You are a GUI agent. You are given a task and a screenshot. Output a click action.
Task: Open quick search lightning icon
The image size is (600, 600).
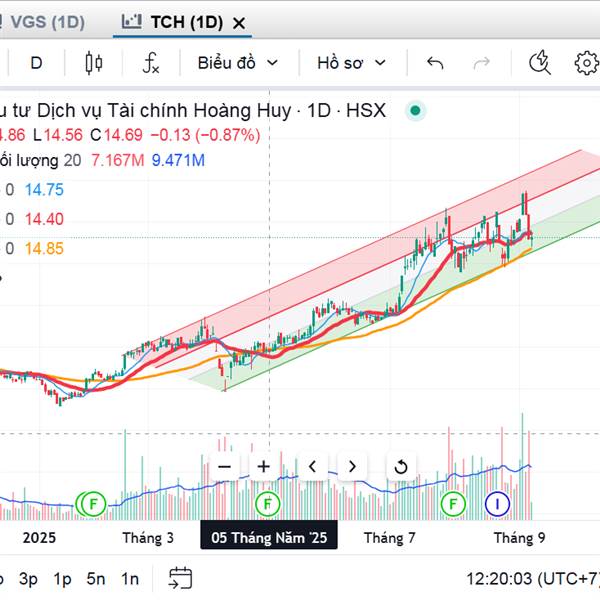(540, 63)
